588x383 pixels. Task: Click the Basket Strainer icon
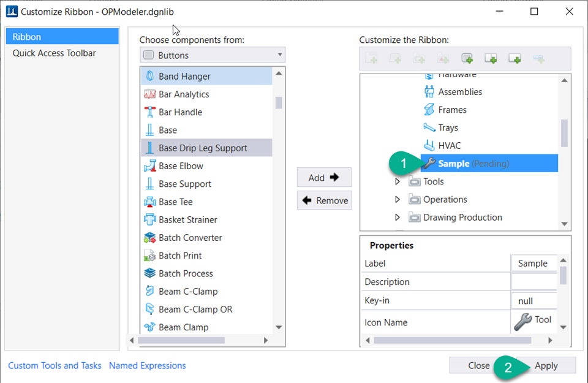click(x=149, y=220)
